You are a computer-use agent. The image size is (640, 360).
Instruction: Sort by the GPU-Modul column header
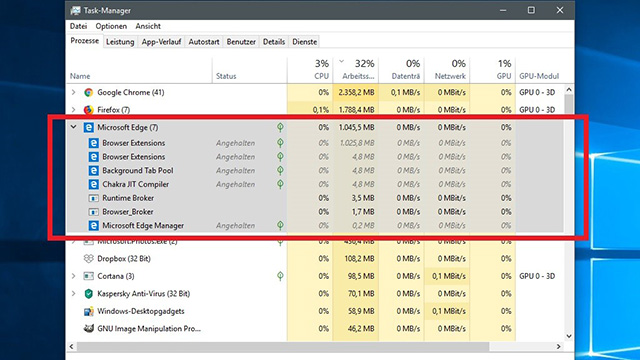click(539, 70)
